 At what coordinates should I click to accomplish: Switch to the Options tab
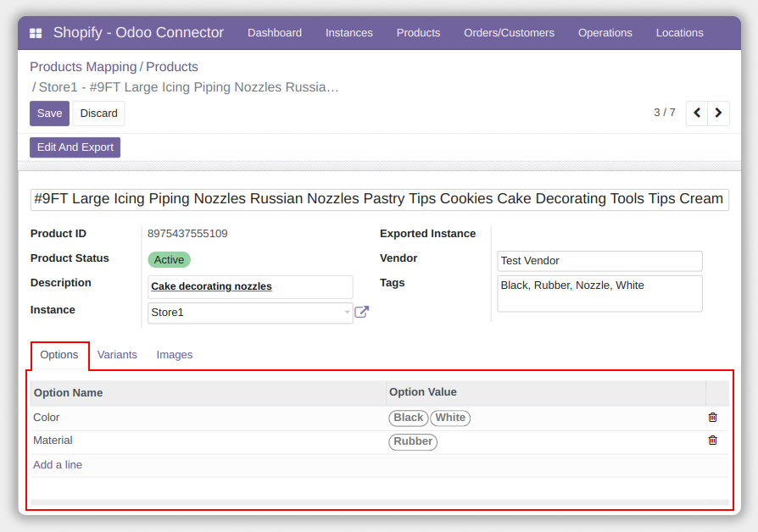click(59, 355)
